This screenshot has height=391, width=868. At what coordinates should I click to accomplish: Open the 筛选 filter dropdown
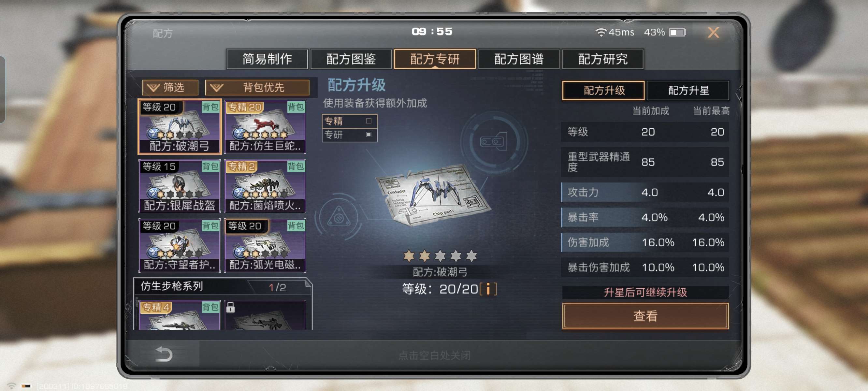point(170,88)
